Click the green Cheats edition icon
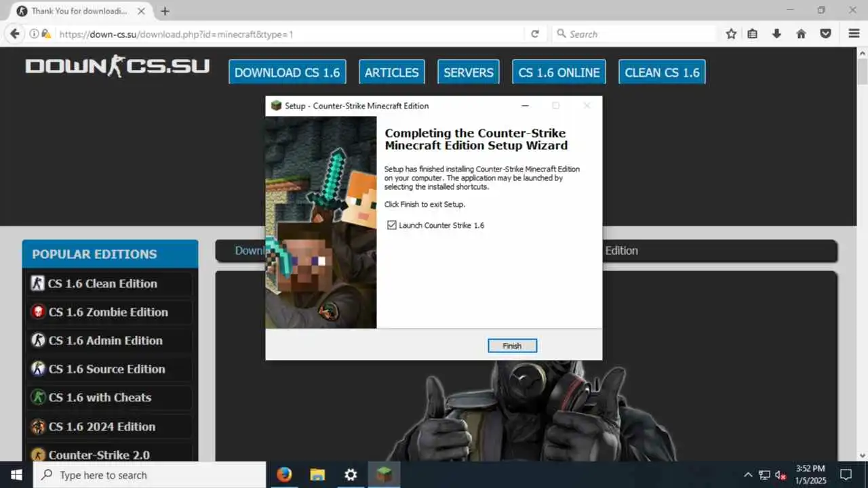 [x=38, y=397]
